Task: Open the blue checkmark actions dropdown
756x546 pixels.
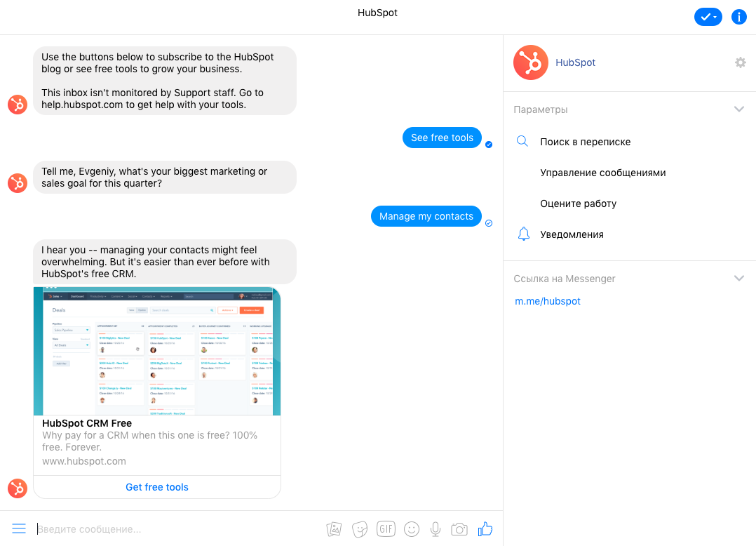Action: pos(708,17)
